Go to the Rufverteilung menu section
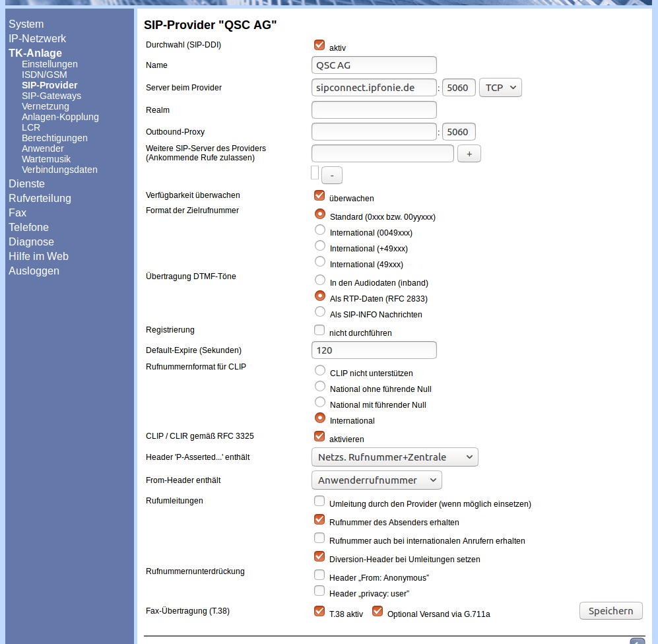Image resolution: width=658 pixels, height=644 pixels. pyautogui.click(x=40, y=198)
